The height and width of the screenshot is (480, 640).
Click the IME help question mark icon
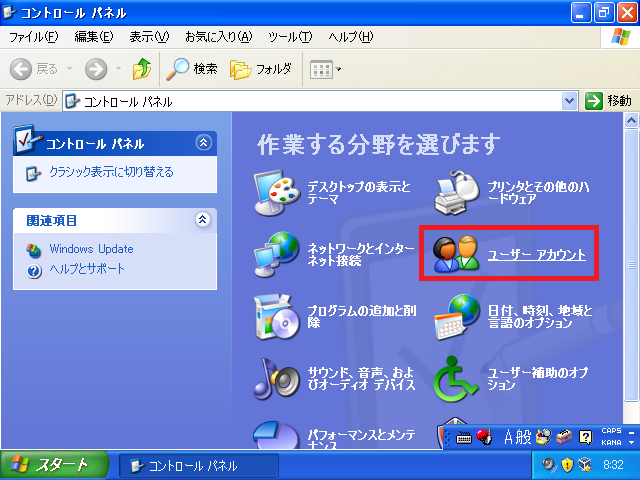click(585, 438)
